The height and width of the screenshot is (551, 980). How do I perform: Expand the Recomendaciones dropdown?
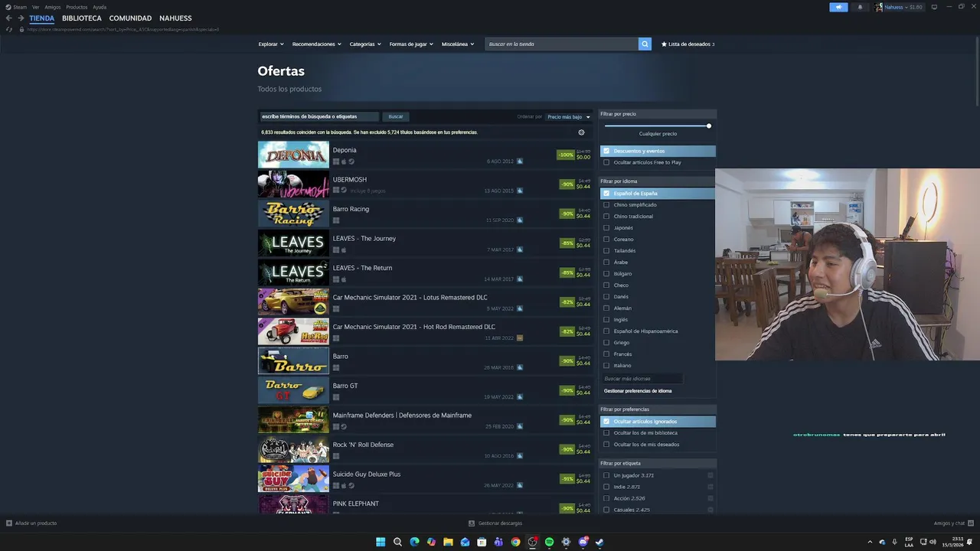tap(316, 44)
